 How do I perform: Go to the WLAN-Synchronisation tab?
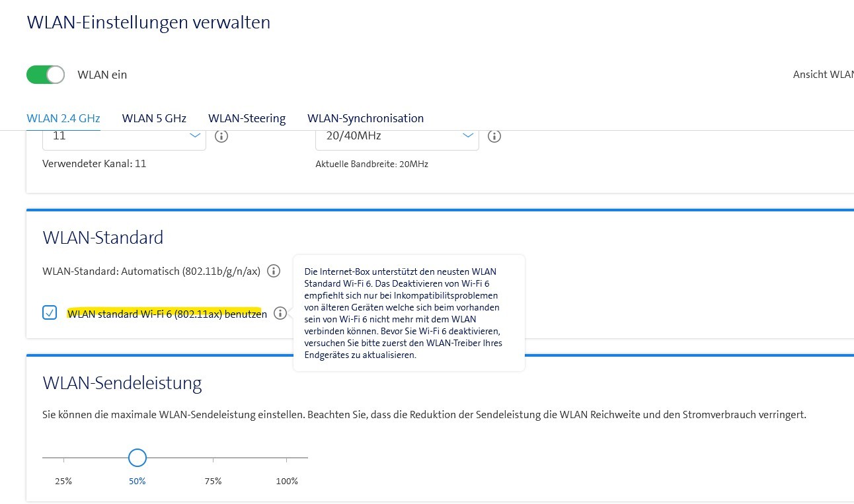(x=366, y=119)
